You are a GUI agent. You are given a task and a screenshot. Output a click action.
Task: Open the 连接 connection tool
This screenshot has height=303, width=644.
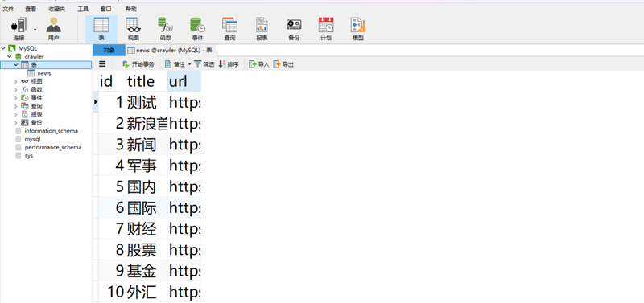[19, 30]
